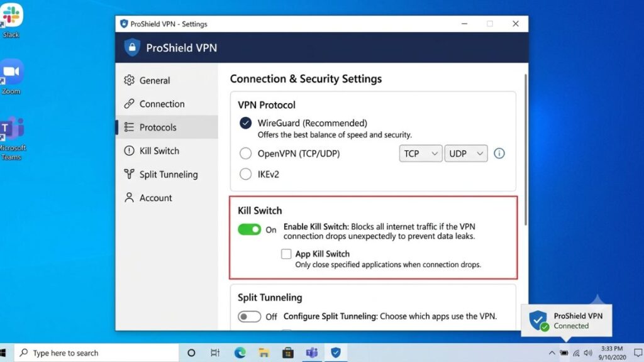The height and width of the screenshot is (362, 644).
Task: Open Task View on the taskbar
Action: (215, 353)
